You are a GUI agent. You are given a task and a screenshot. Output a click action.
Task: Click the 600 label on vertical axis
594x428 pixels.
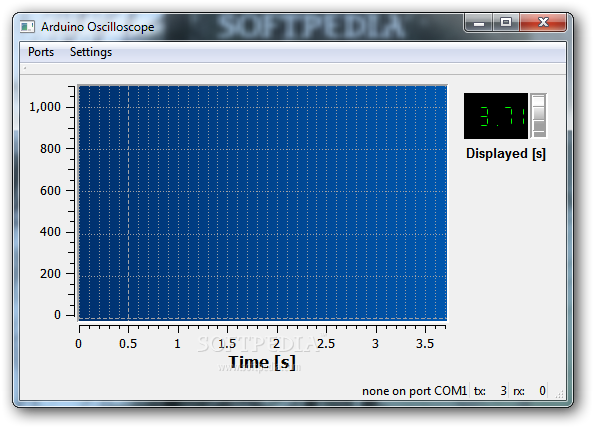(x=50, y=190)
